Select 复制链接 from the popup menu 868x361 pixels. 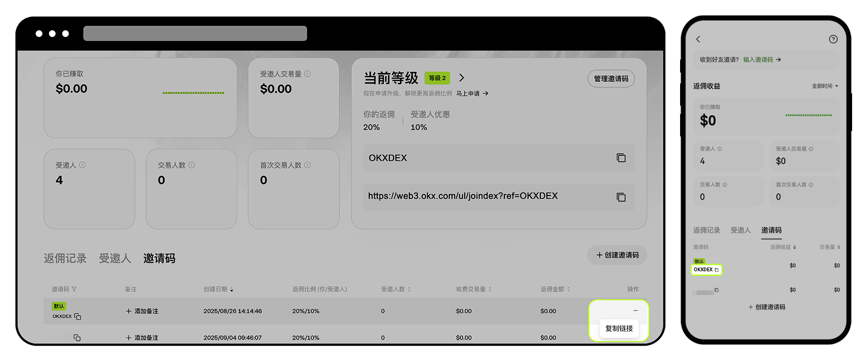tap(619, 328)
